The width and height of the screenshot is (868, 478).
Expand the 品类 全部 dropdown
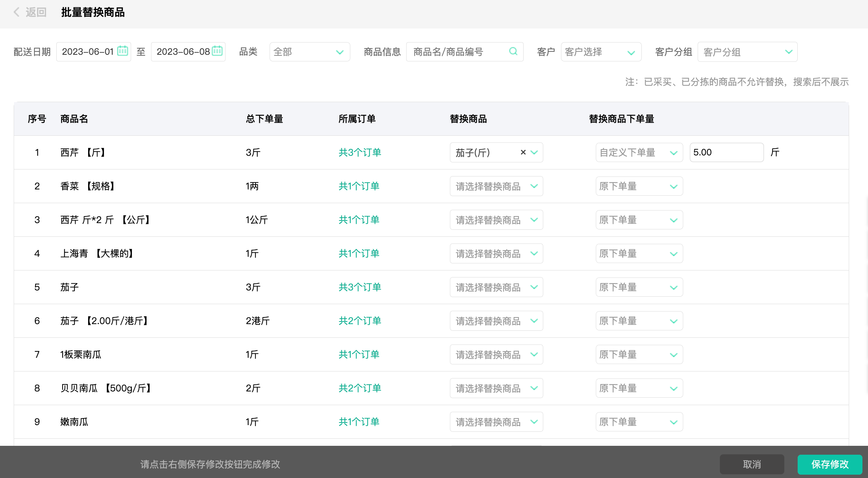pos(310,52)
